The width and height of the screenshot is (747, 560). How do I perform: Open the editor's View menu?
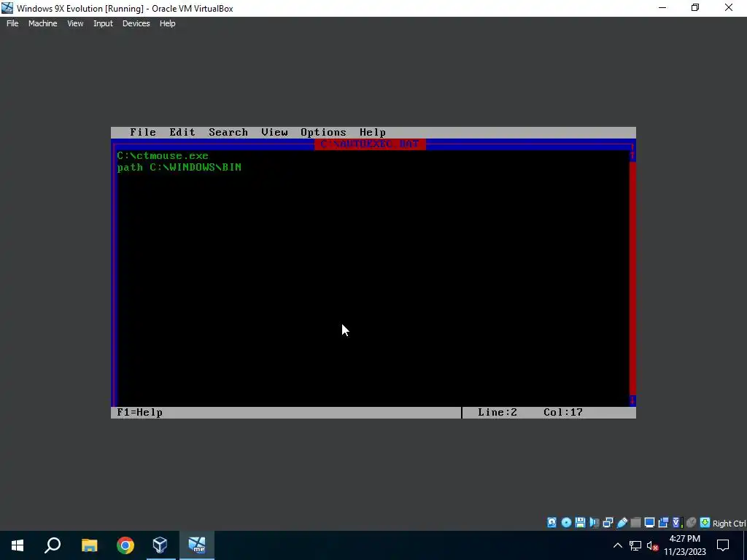(x=274, y=133)
